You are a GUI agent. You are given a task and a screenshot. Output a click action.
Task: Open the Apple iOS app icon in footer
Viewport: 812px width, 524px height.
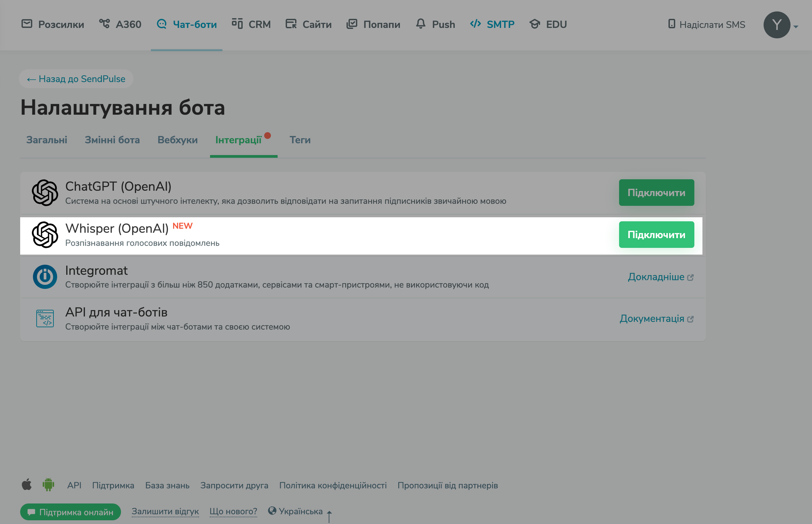(x=27, y=485)
